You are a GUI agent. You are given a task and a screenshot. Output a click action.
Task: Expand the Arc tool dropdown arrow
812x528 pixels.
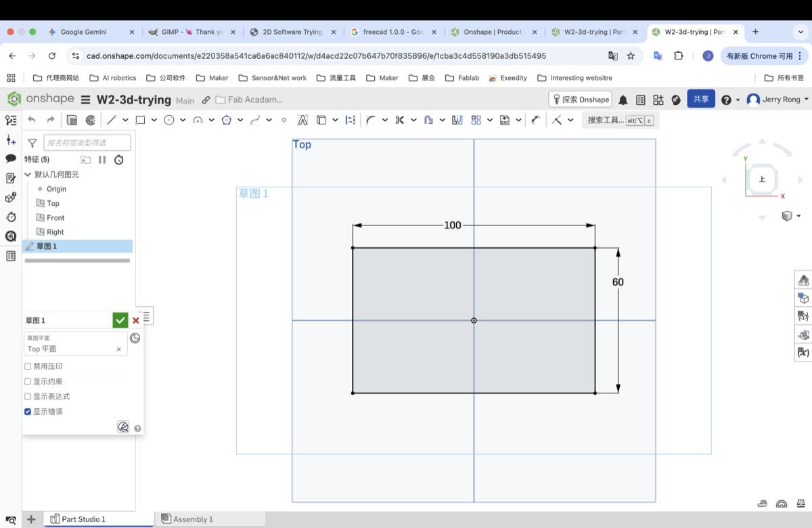pos(211,120)
